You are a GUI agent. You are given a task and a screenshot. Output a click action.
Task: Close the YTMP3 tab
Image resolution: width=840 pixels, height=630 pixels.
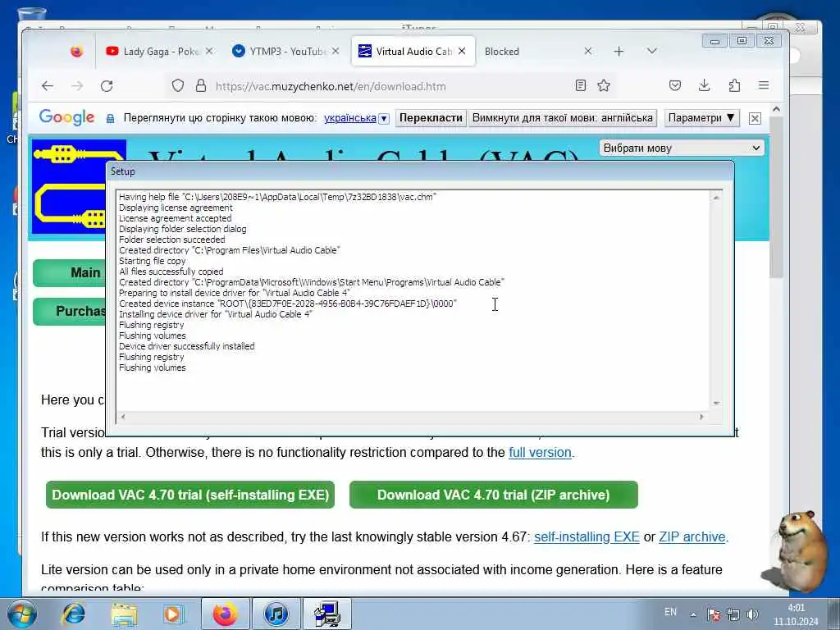tap(336, 51)
